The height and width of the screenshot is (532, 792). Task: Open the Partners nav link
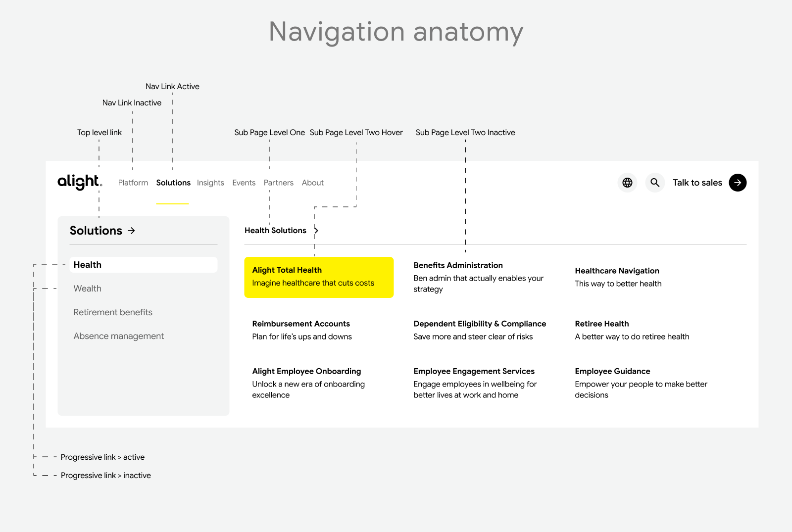pos(279,183)
